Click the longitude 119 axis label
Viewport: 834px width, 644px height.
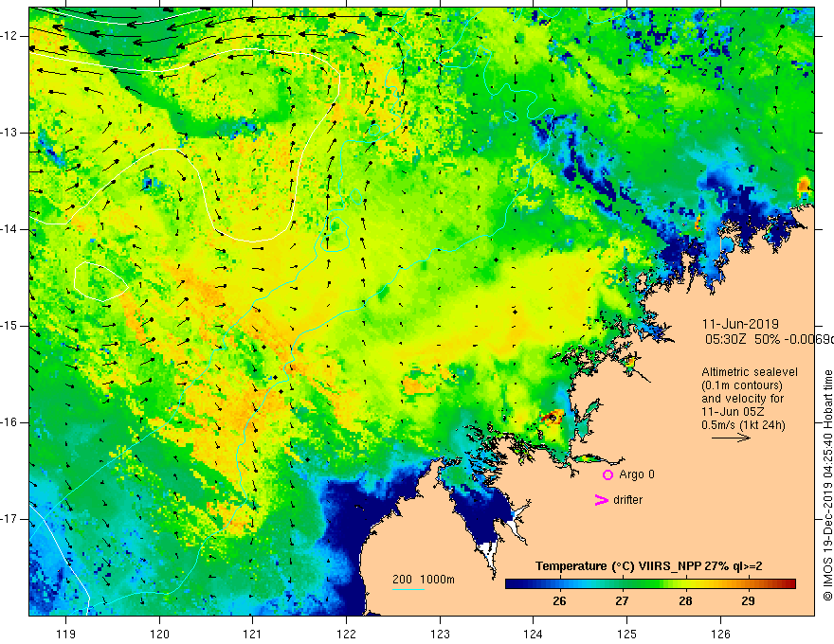(x=66, y=634)
